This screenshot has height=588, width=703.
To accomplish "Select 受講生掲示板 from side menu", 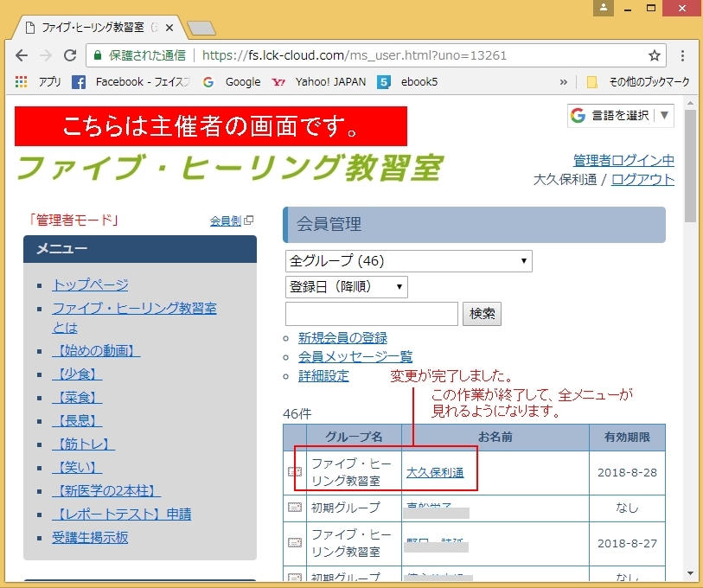I will [90, 537].
